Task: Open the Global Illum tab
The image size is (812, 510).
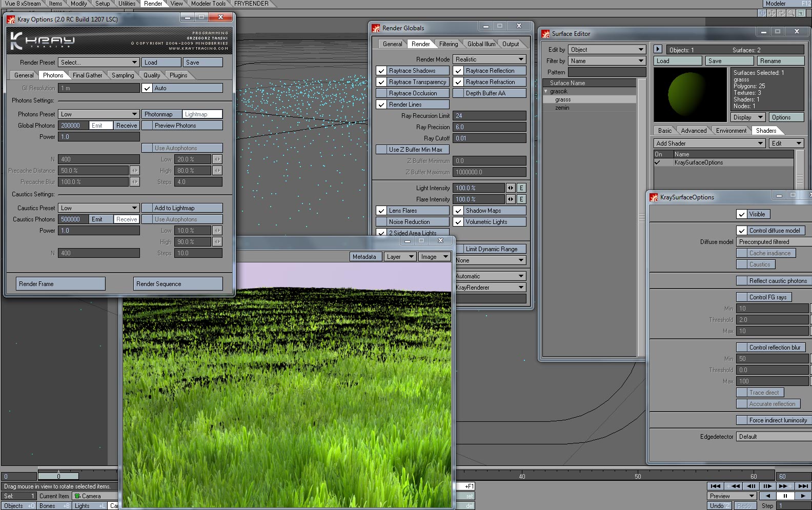Action: (481, 44)
